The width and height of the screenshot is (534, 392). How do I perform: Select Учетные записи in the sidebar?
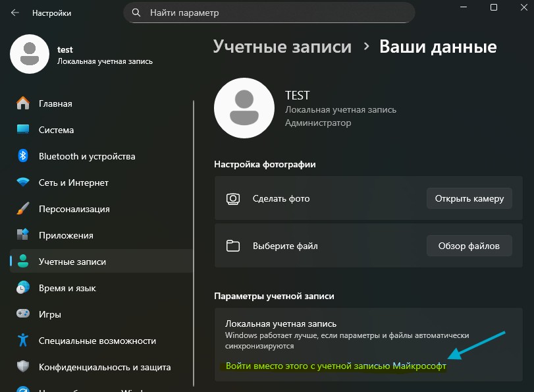72,262
